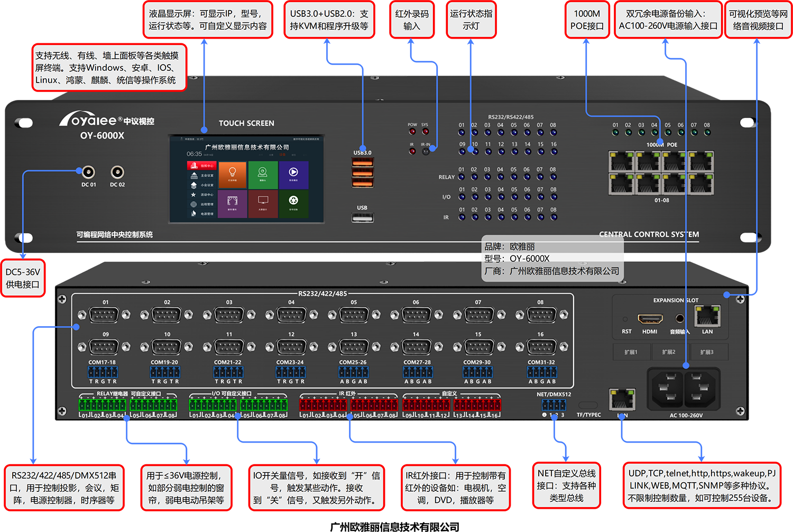Click the IR-IN infrared receiver

click(426, 151)
